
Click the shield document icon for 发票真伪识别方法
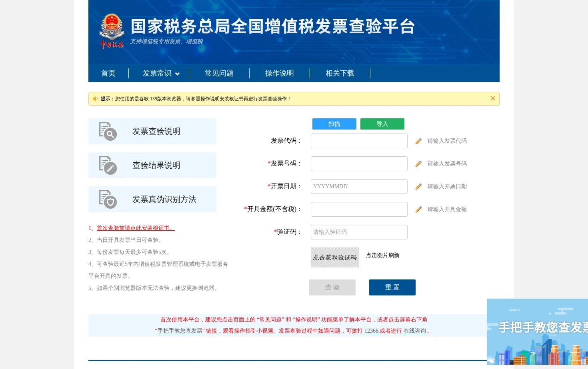(108, 199)
